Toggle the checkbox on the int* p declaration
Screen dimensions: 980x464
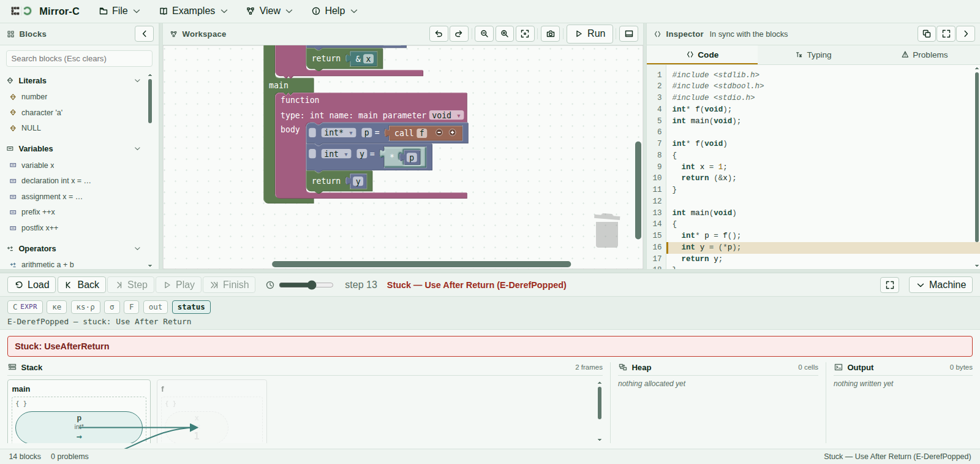coord(312,132)
